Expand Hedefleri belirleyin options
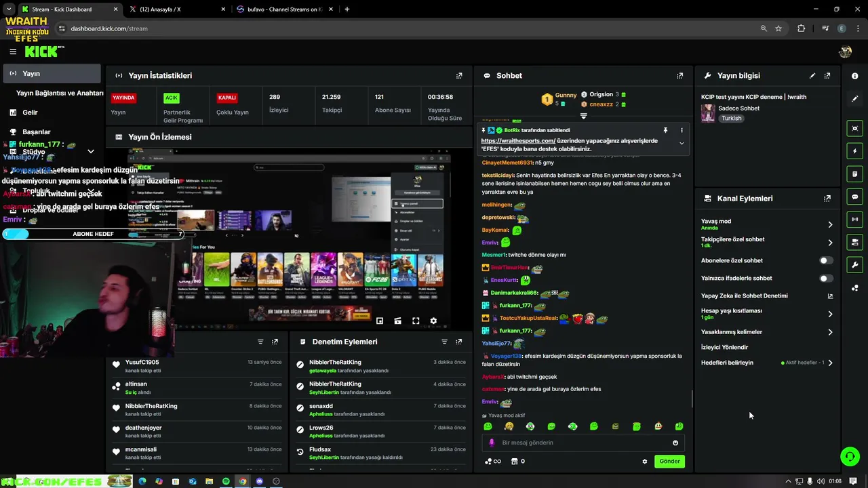The width and height of the screenshot is (868, 488). [x=830, y=363]
